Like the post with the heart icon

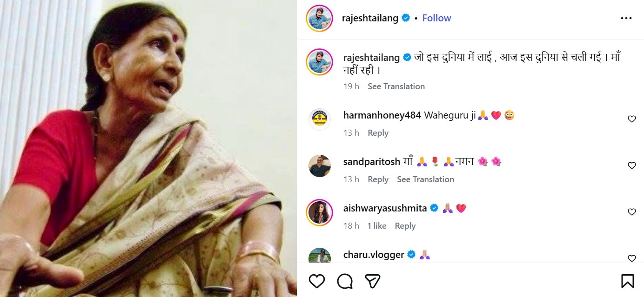point(317,281)
